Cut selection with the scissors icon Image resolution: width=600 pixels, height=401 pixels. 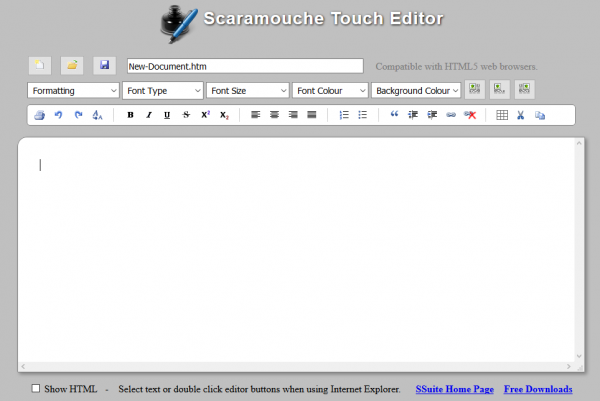[x=520, y=115]
